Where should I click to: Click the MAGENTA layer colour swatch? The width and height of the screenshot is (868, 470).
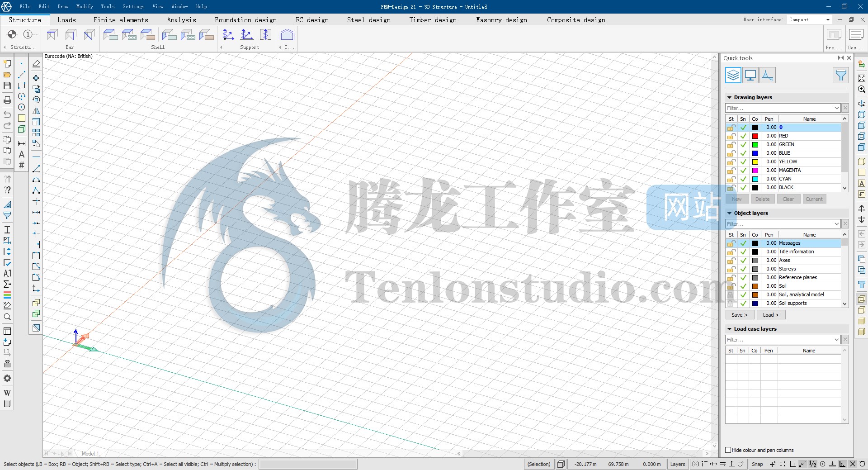coord(755,171)
